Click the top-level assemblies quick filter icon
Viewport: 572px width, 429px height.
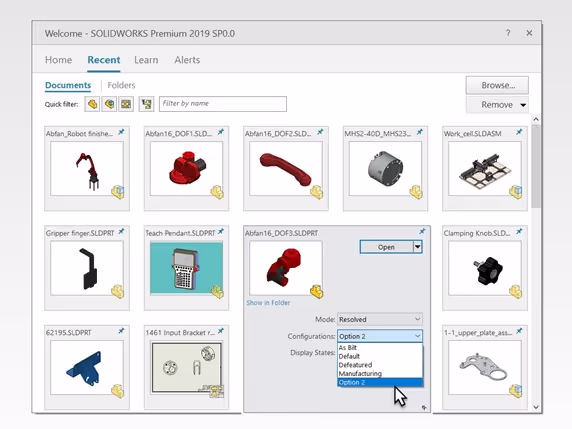click(x=146, y=104)
